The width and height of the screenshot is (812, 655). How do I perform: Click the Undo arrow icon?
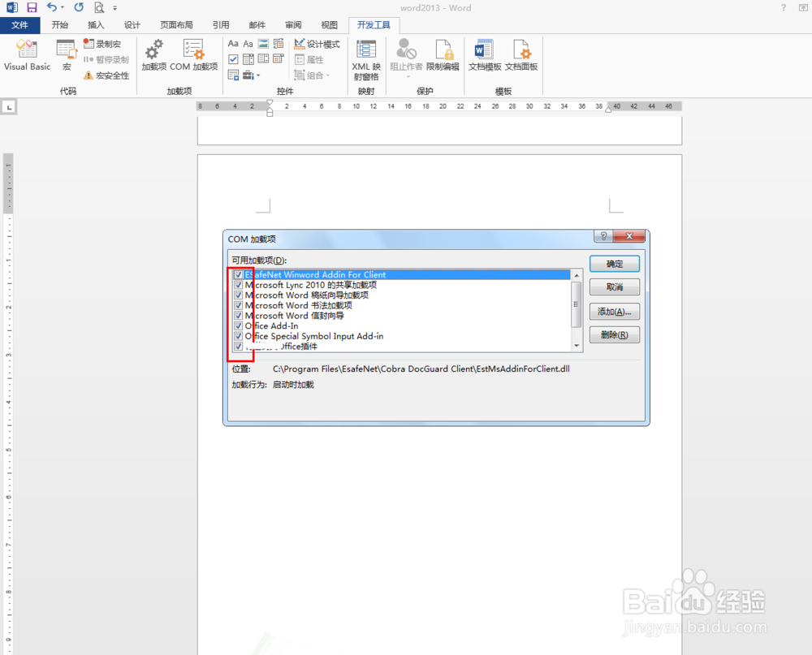(51, 7)
